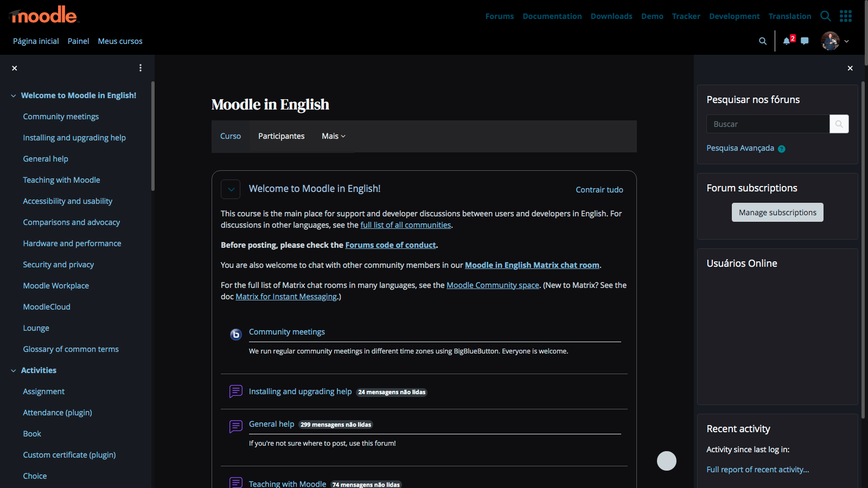868x488 pixels.
Task: Open General help forum link in main content
Action: 271,424
